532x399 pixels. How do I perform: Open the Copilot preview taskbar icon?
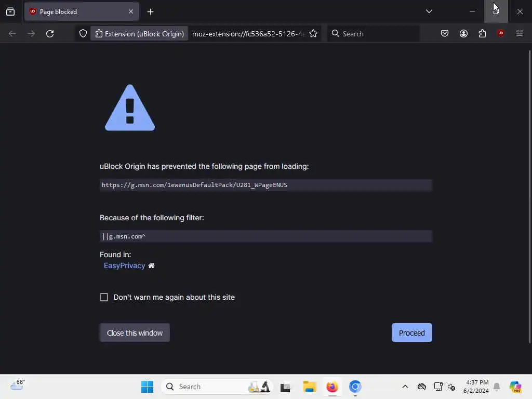pos(515,387)
